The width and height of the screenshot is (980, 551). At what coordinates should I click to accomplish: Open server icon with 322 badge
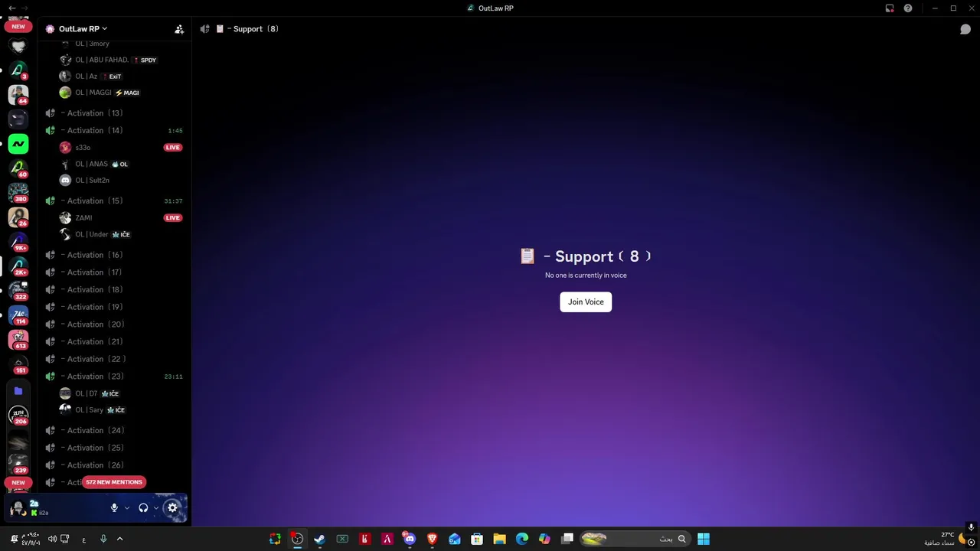click(x=18, y=290)
